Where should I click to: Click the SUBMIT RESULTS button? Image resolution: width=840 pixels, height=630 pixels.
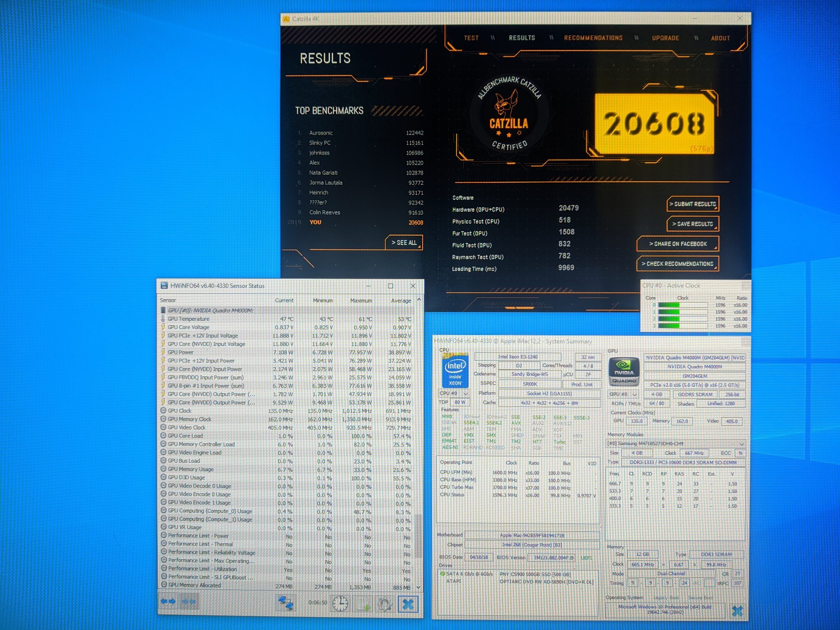tap(693, 204)
